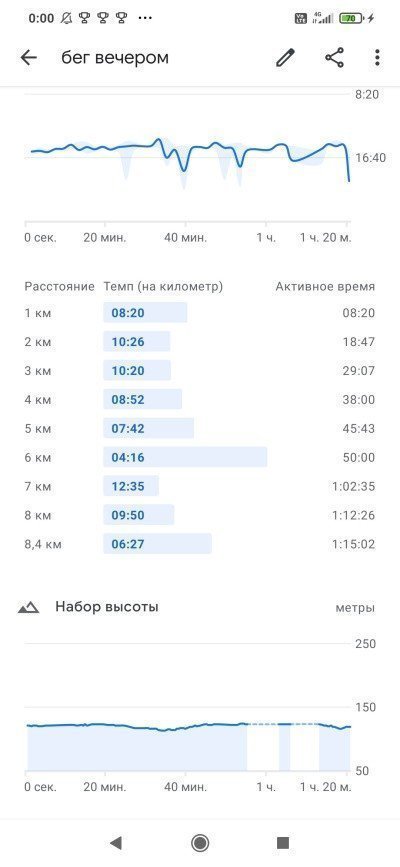
Task: Tap the battery indicator in status bar
Action: click(351, 18)
